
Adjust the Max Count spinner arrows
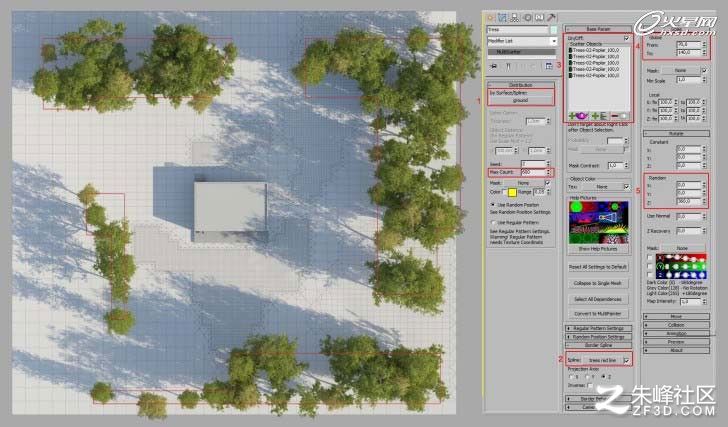[x=548, y=172]
